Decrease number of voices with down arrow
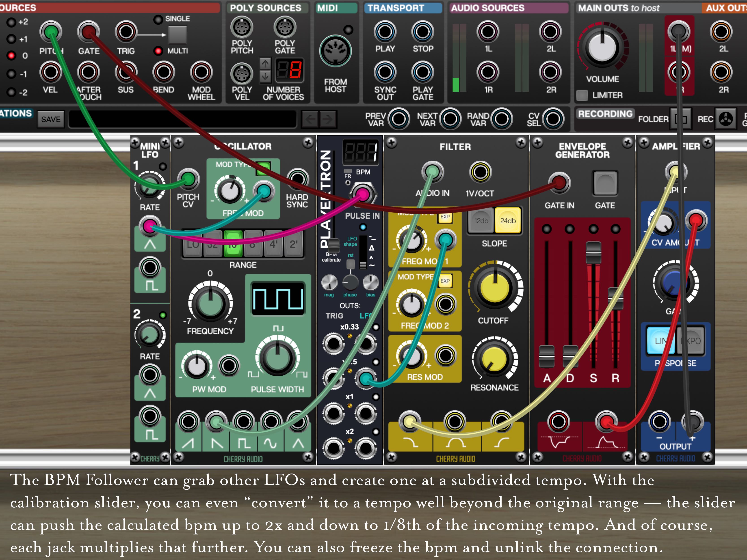Viewport: 747px width, 560px height. click(265, 77)
